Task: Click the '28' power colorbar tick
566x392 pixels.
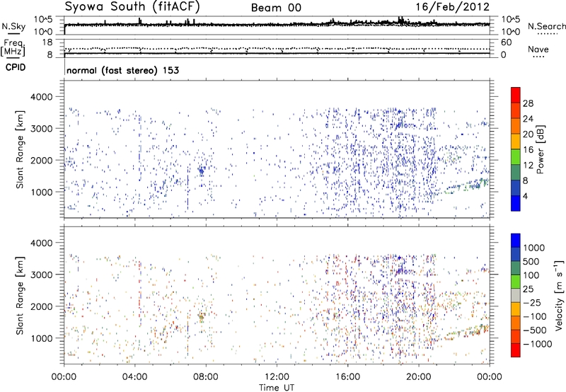Action: point(528,103)
